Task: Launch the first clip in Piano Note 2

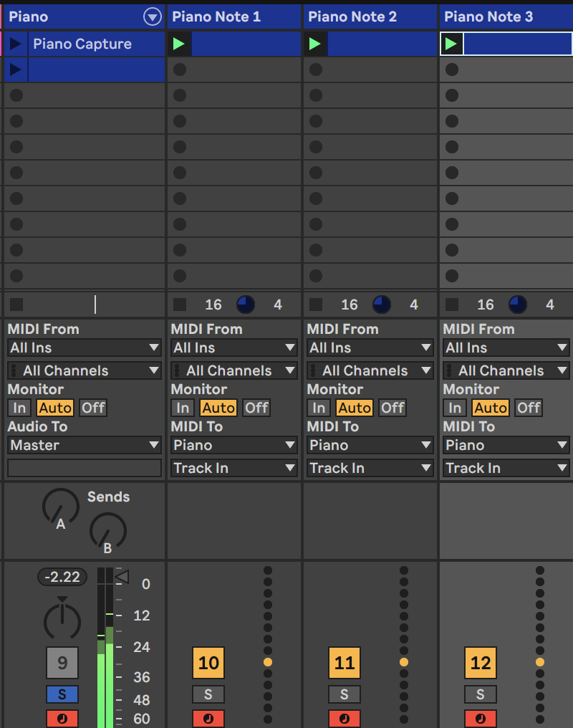Action: click(x=315, y=44)
